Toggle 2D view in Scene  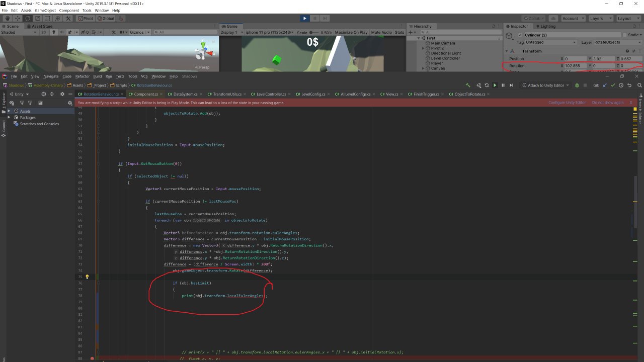tap(44, 32)
